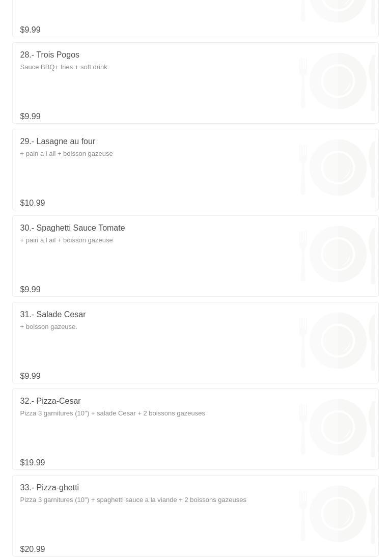The image size is (392, 557).
Task: Click the Lasagne au four placeholder image
Action: click(x=338, y=168)
